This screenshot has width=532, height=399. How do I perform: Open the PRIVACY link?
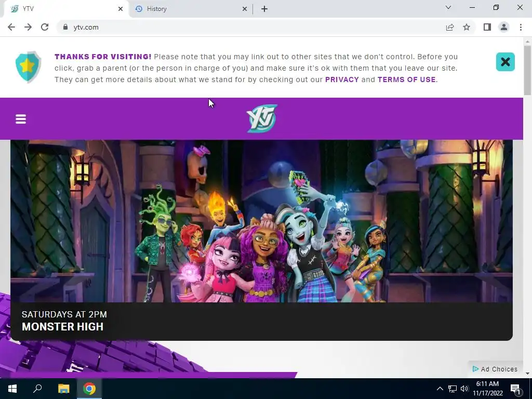click(x=342, y=79)
